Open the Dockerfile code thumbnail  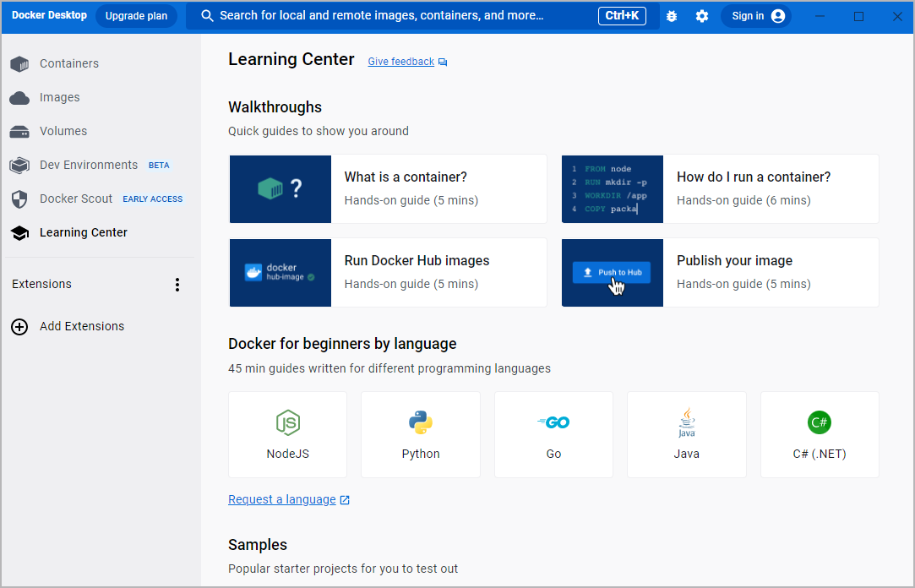point(613,189)
